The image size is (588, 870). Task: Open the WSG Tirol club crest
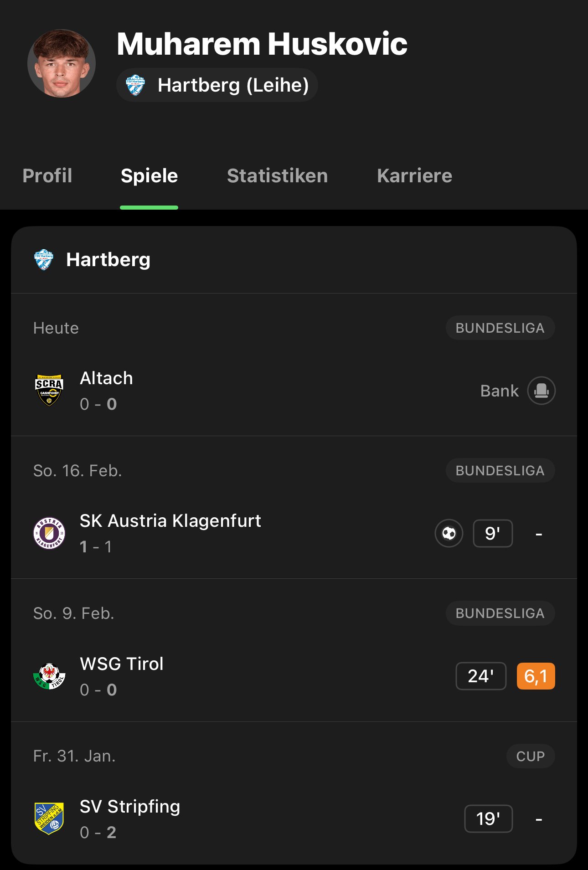tap(49, 676)
